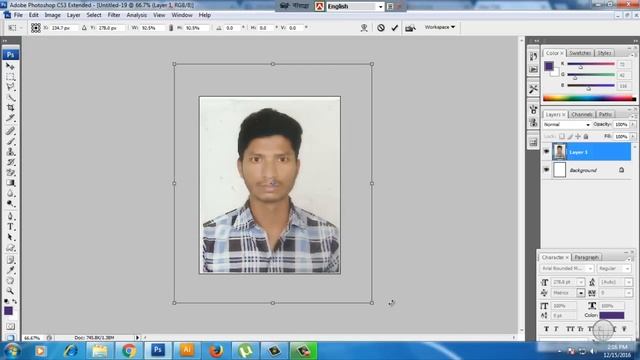This screenshot has height=360, width=640.
Task: Open the font size dropdown
Action: click(x=581, y=282)
